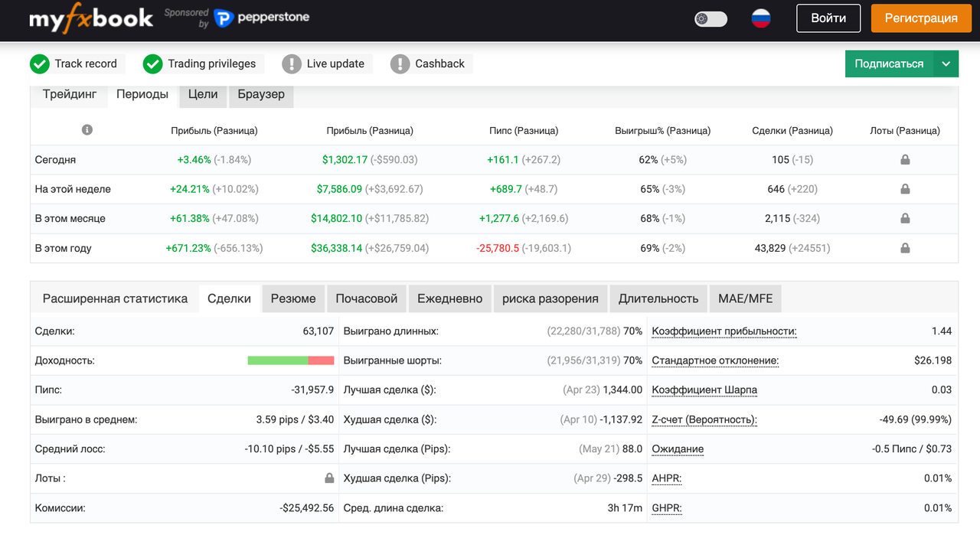Viewport: 980px width, 538px height.
Task: Click the $7,586.09 weekly profit value
Action: click(340, 189)
